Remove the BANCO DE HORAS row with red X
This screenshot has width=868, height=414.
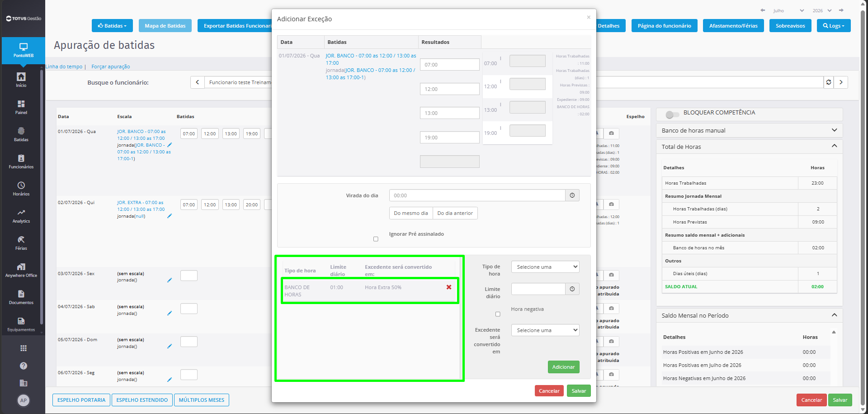pyautogui.click(x=449, y=287)
